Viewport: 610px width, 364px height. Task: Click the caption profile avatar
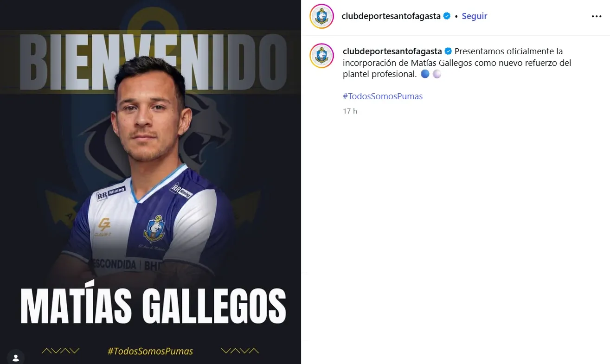click(x=322, y=56)
